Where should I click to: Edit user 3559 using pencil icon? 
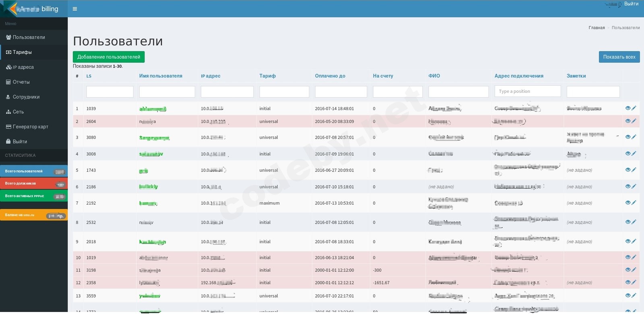(x=634, y=296)
